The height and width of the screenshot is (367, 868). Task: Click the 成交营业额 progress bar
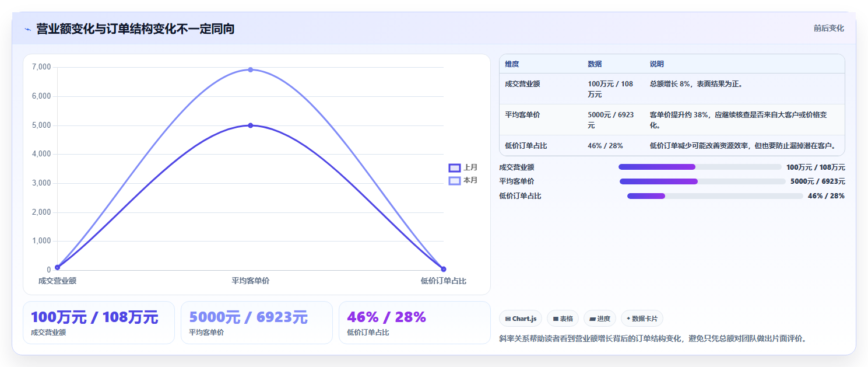pos(700,167)
